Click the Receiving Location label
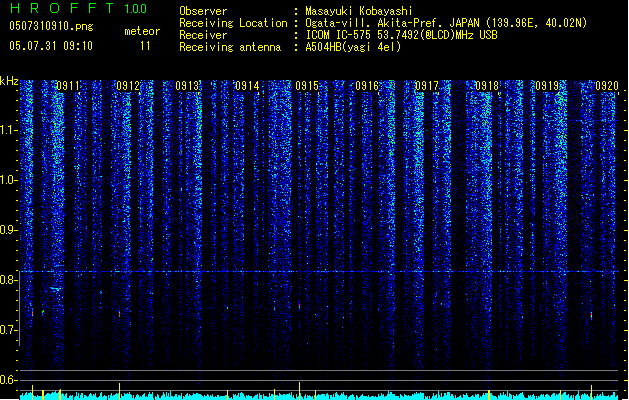Image resolution: width=629 pixels, height=400 pixels. tap(233, 23)
